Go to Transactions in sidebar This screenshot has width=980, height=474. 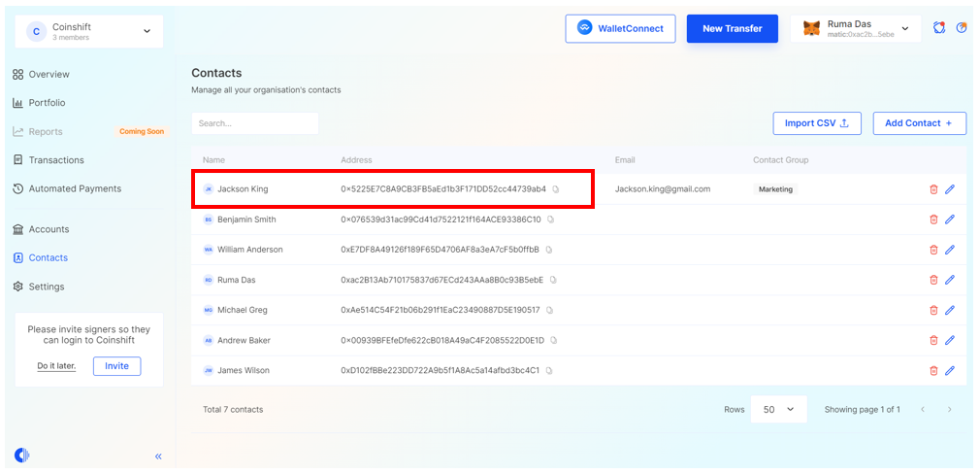click(56, 160)
